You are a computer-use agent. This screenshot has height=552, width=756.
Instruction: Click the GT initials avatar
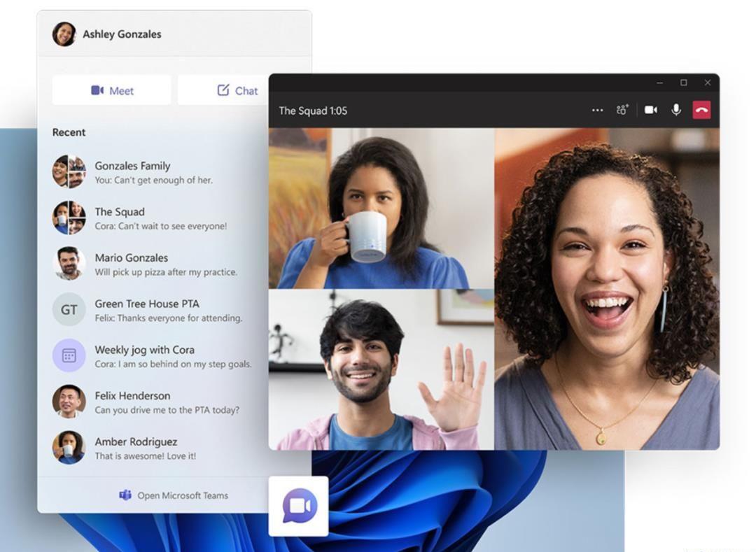[x=69, y=310]
